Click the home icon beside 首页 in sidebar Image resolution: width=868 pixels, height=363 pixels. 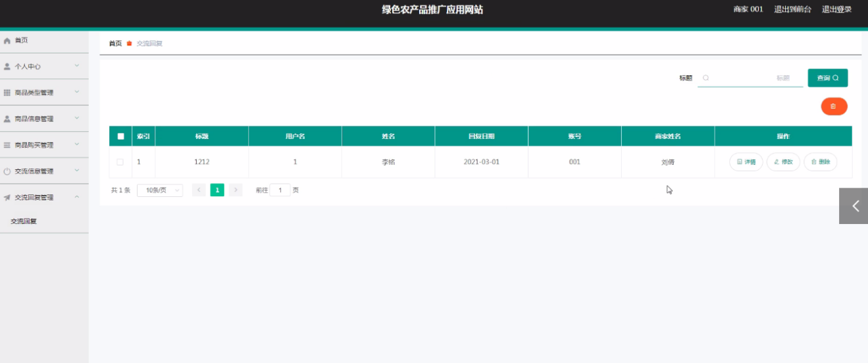[x=7, y=41]
